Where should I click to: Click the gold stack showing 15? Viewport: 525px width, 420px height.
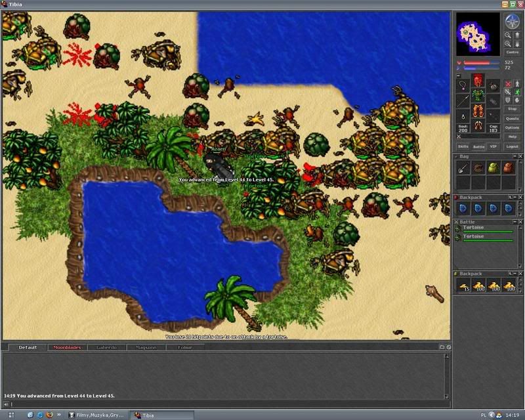tap(464, 285)
